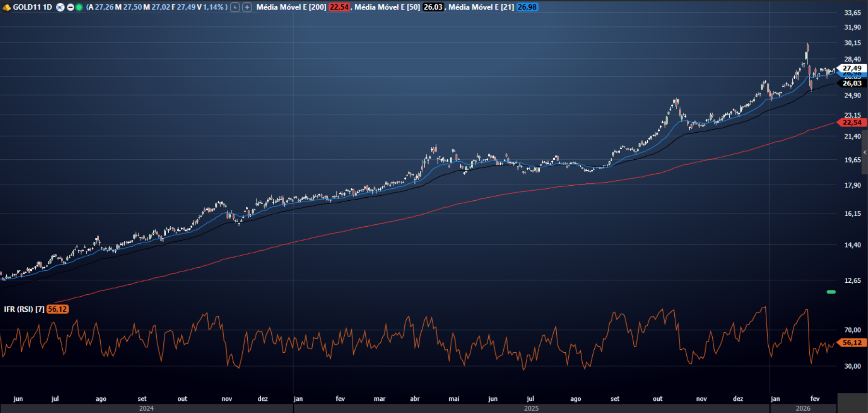Click the green status circle indicator
This screenshot has height=413, width=868.
79,7
